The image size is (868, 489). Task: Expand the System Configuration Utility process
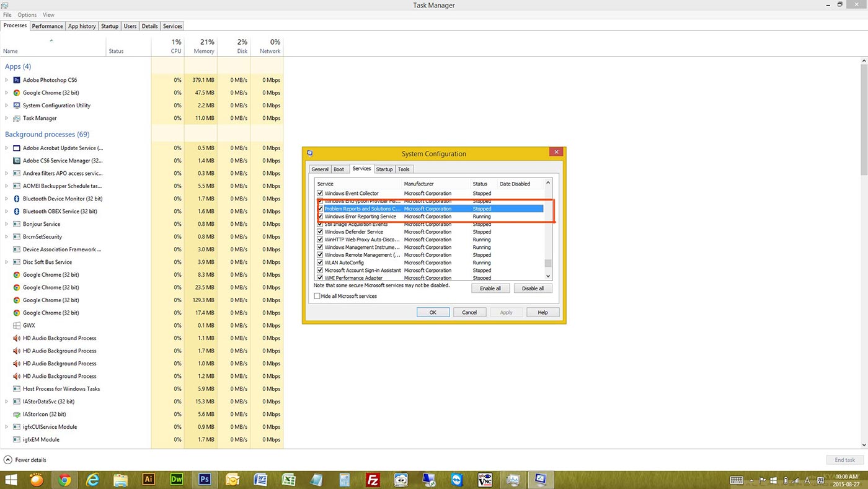(x=7, y=105)
